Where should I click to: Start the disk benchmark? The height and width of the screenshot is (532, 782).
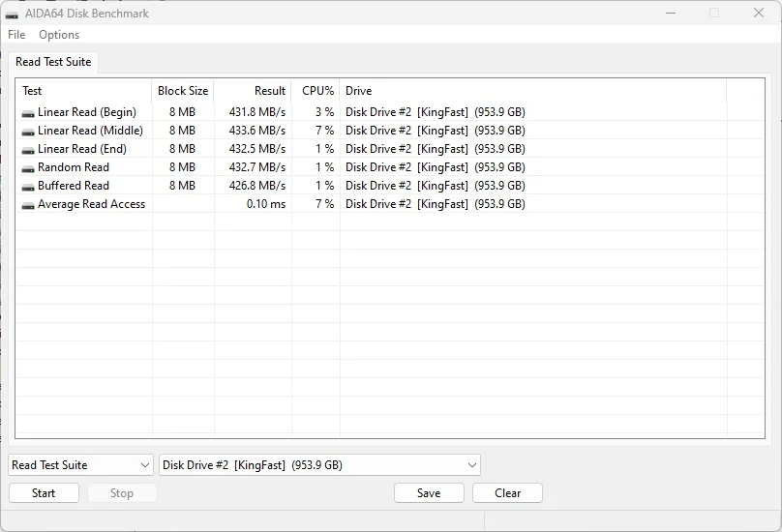point(44,493)
